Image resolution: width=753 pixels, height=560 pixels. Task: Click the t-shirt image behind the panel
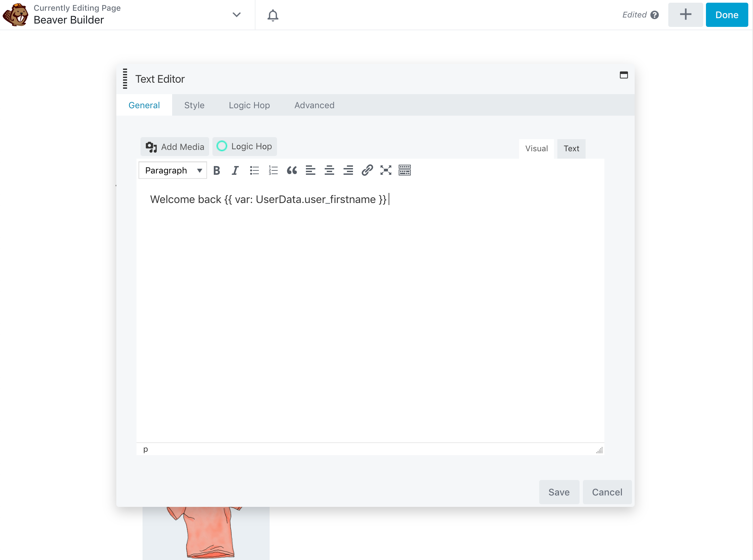pos(206,533)
